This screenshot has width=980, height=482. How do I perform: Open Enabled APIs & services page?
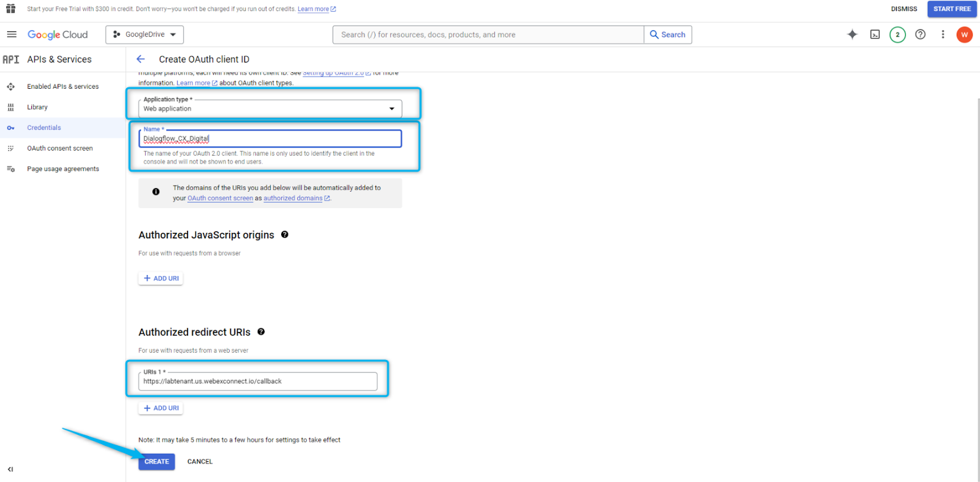[62, 86]
